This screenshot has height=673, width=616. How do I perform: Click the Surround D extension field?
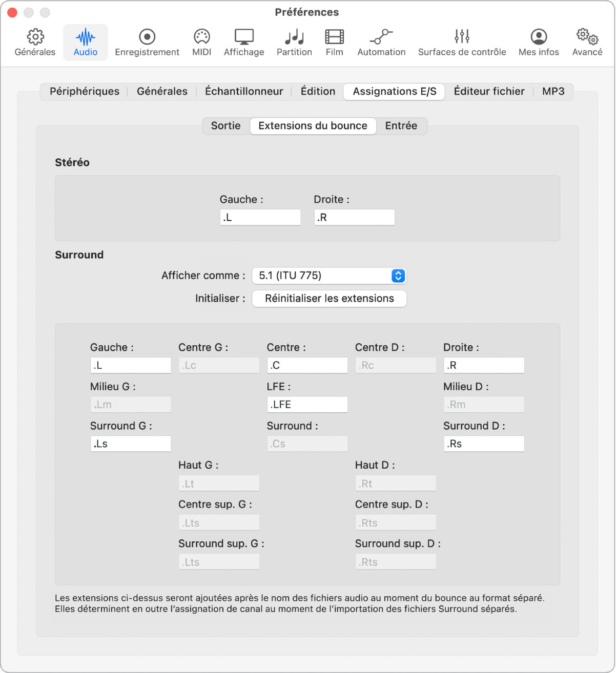(x=483, y=444)
